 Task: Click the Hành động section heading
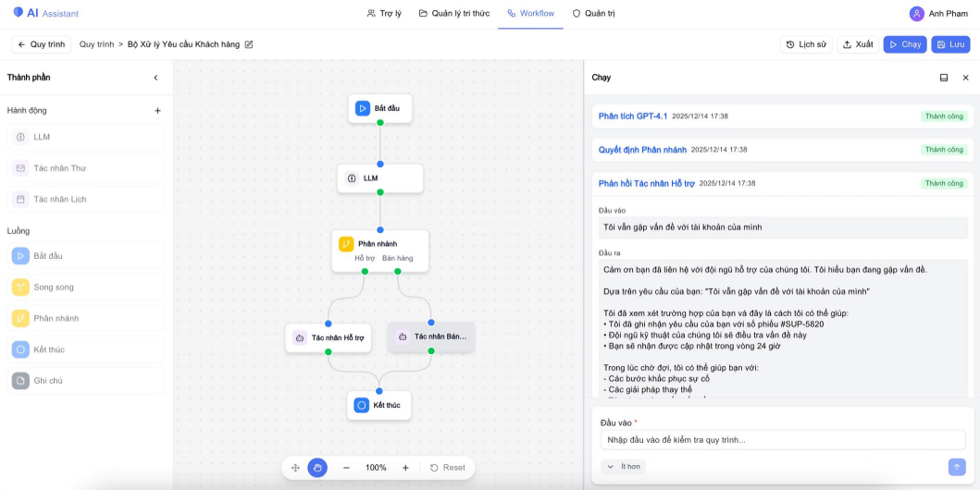point(27,111)
